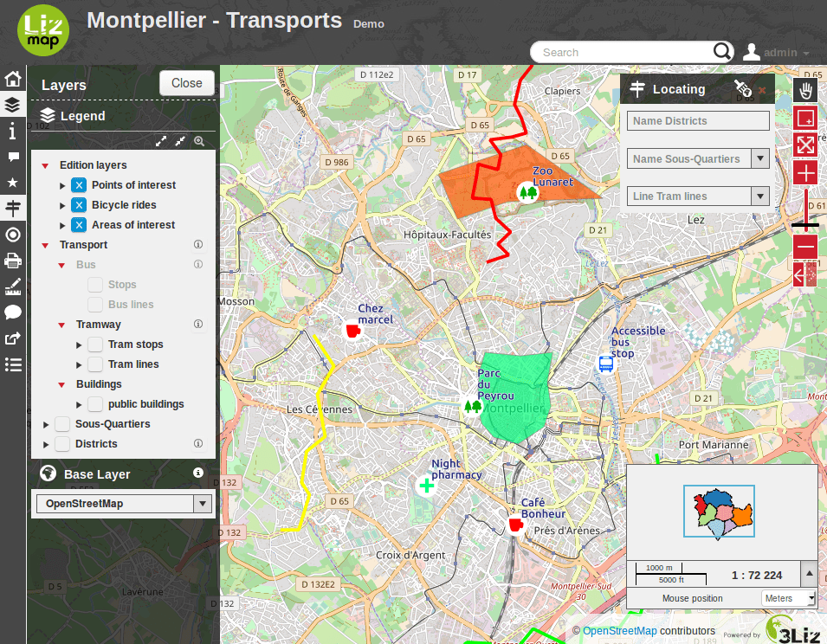The width and height of the screenshot is (827, 644).
Task: Click the Name Districts input field
Action: [x=698, y=120]
